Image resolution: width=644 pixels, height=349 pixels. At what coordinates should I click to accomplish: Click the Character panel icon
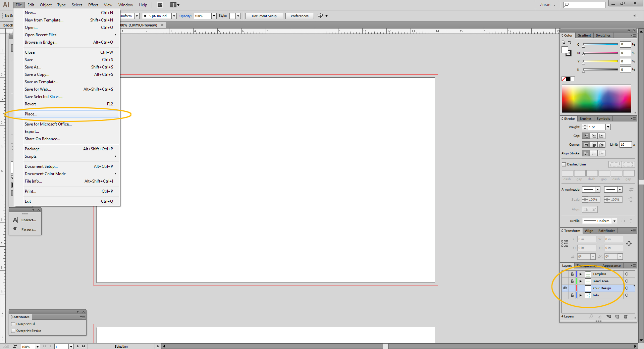pos(15,220)
